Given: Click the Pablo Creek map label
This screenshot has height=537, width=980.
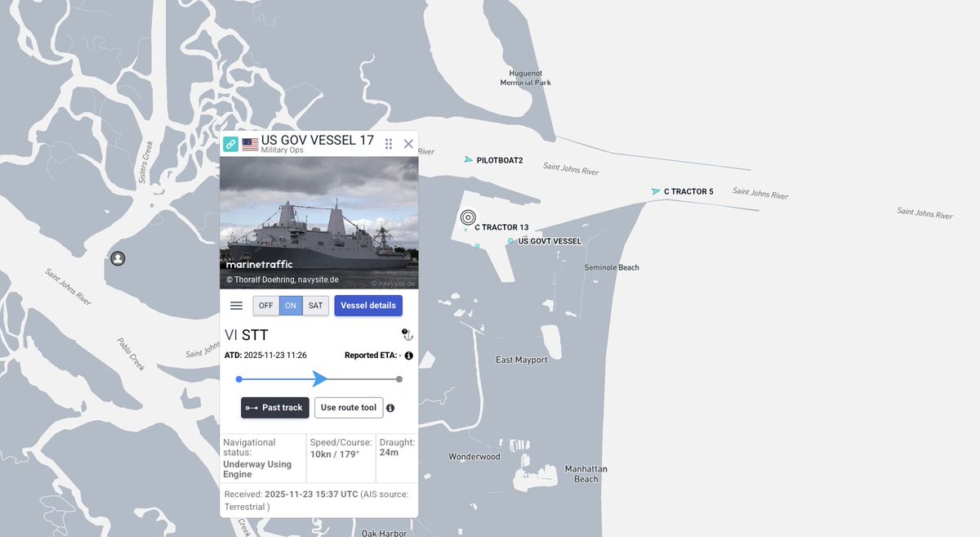Looking at the screenshot, I should [131, 355].
